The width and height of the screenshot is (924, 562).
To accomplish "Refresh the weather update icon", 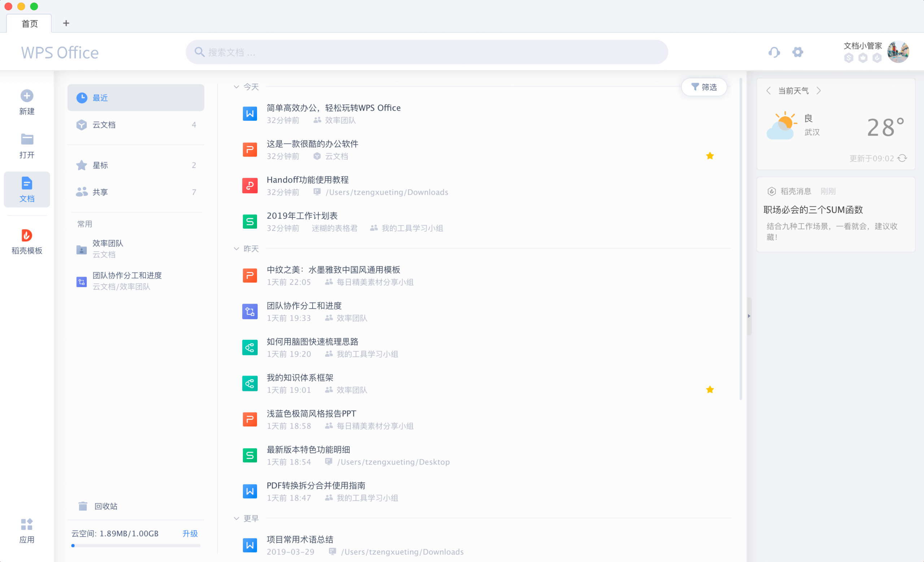I will point(902,158).
